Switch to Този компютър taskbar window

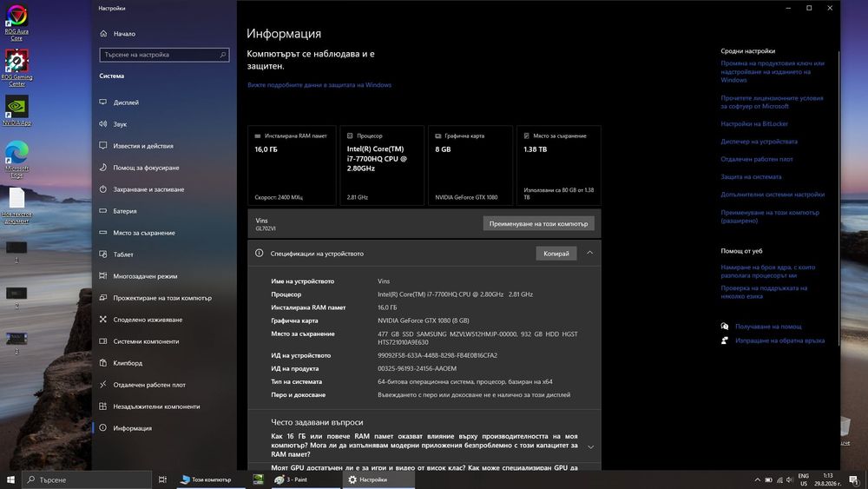tap(209, 479)
